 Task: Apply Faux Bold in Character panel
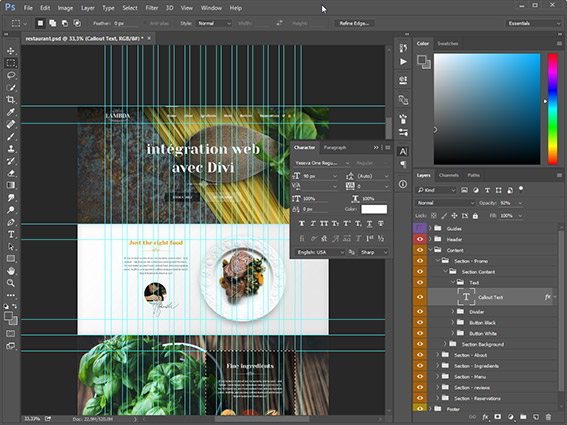[302, 224]
